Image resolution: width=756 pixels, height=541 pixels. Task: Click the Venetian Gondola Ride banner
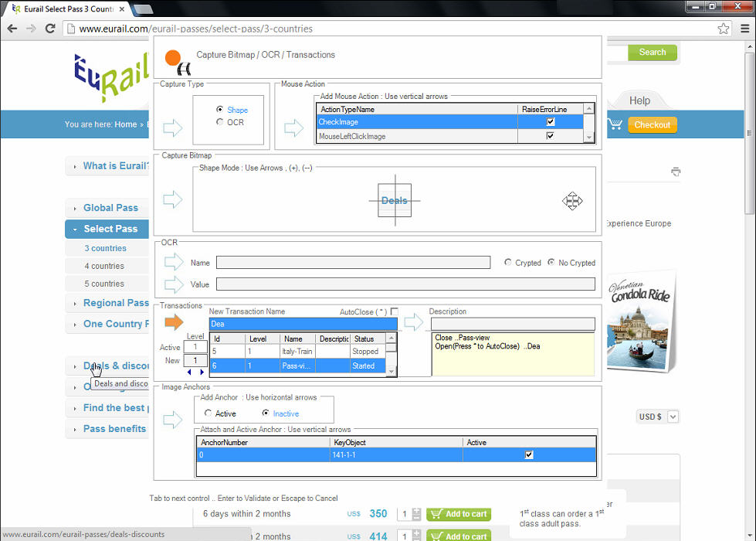point(641,322)
